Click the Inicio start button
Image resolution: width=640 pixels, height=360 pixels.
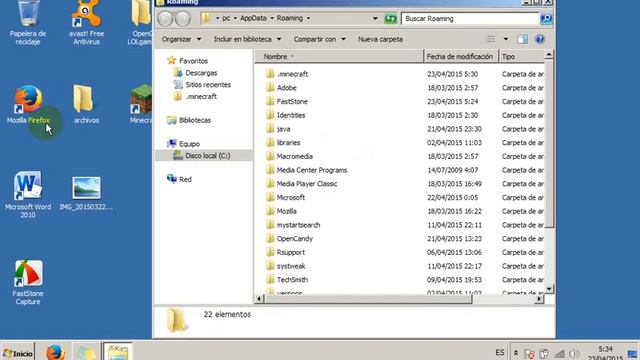tap(18, 353)
